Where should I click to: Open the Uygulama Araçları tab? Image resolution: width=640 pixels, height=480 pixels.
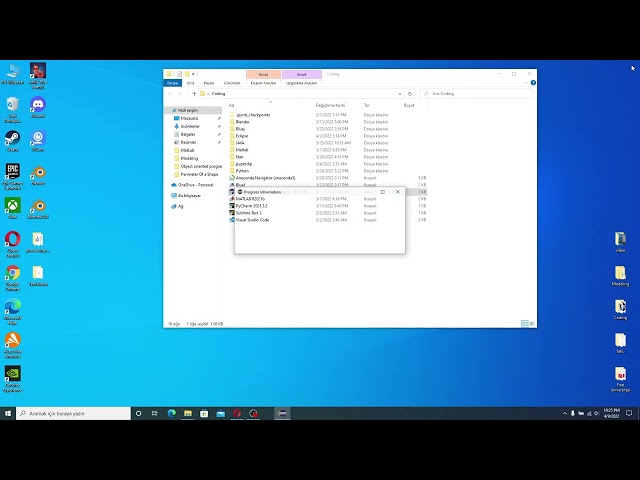[302, 83]
